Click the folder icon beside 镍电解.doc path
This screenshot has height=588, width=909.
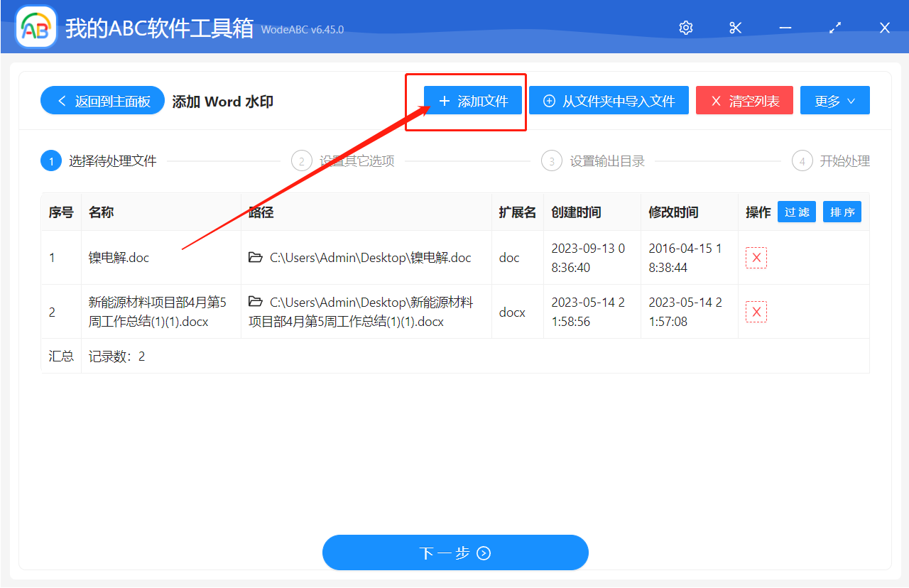(x=256, y=257)
